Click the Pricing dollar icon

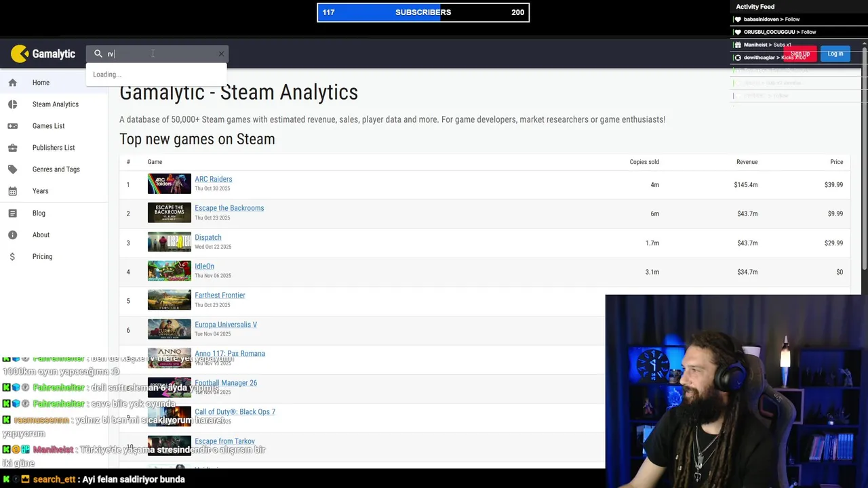[x=12, y=256]
